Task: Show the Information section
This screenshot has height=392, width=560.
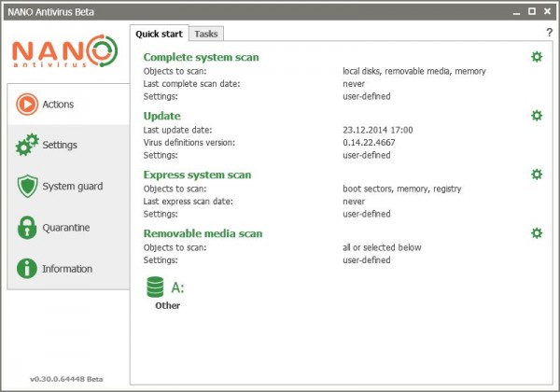Action: [68, 269]
